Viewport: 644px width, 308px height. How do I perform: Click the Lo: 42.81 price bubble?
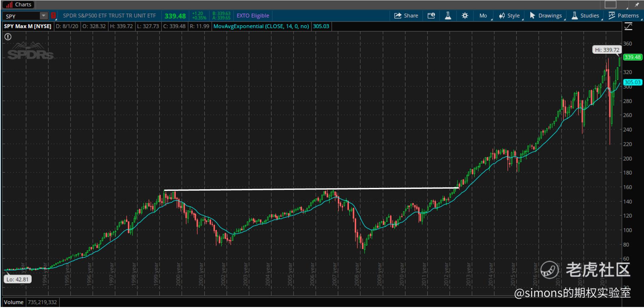coord(17,279)
